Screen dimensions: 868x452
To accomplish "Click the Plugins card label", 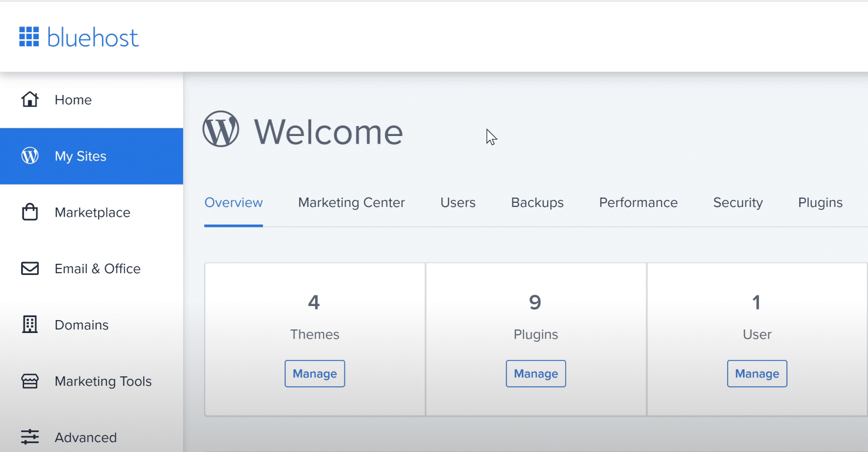I will [536, 335].
